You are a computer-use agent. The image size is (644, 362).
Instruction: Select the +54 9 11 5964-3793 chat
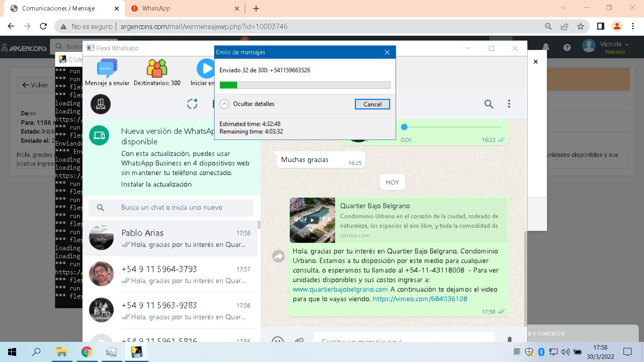tap(170, 274)
